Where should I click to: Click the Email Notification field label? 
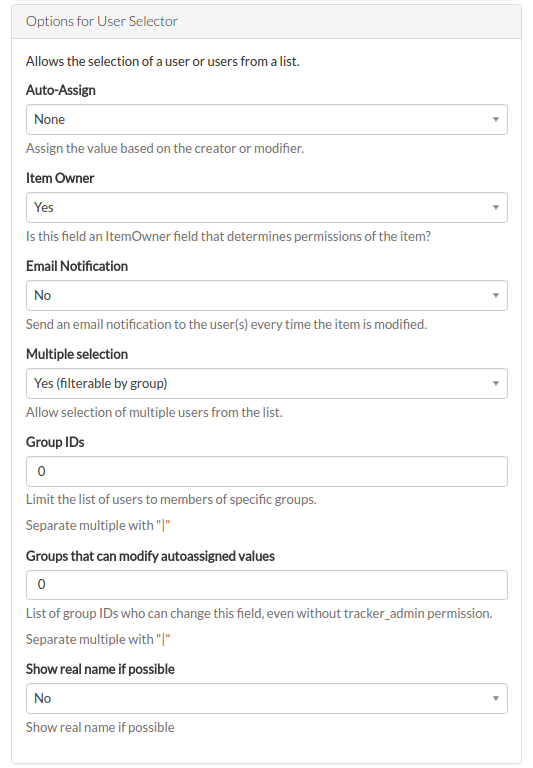[77, 266]
